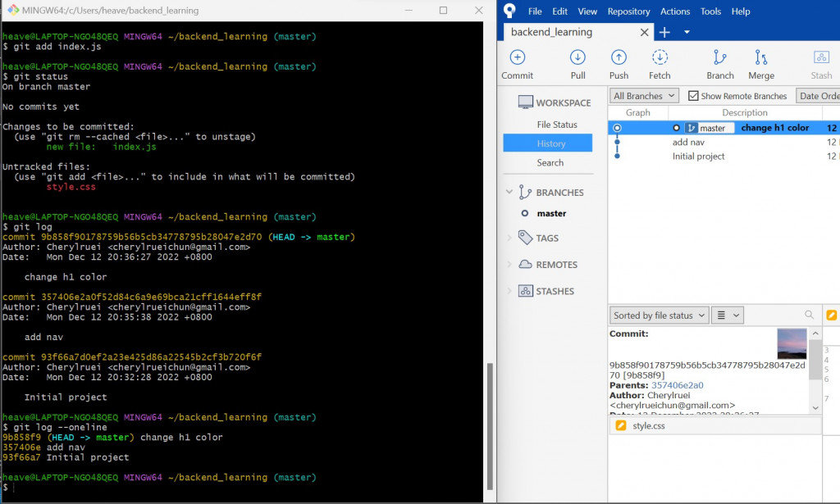
Task: Expand the Remotes section chevron
Action: (509, 265)
